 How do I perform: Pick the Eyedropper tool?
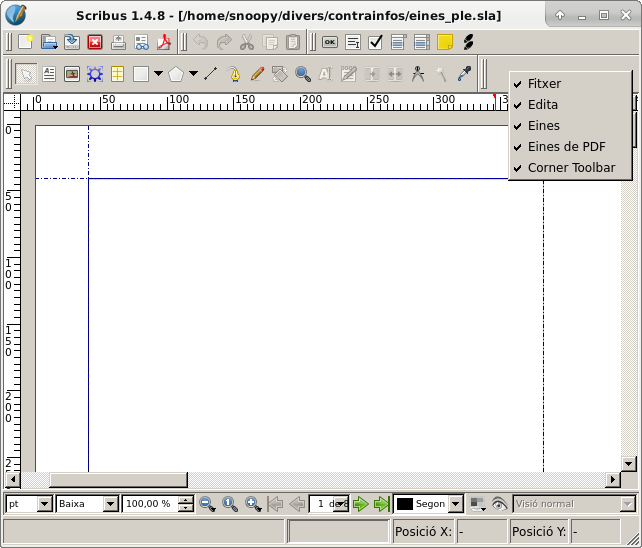pyautogui.click(x=464, y=74)
